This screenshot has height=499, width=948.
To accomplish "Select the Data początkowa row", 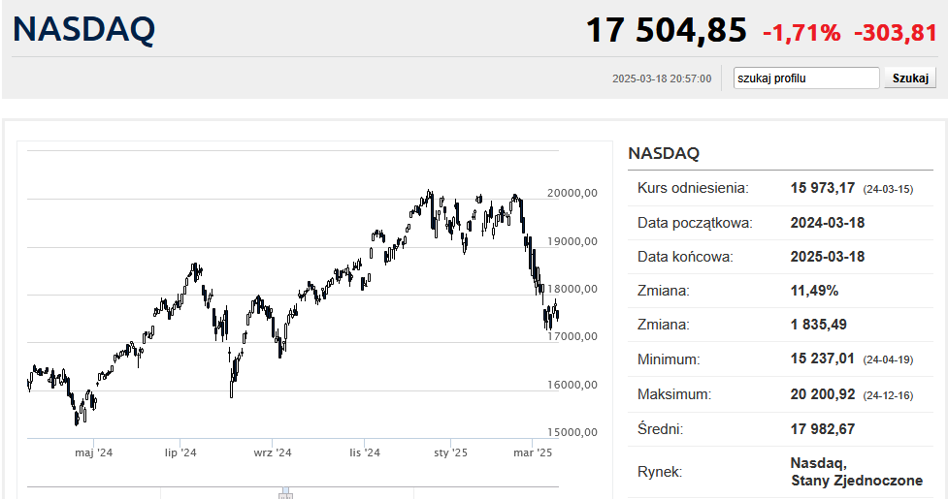I will [x=778, y=222].
